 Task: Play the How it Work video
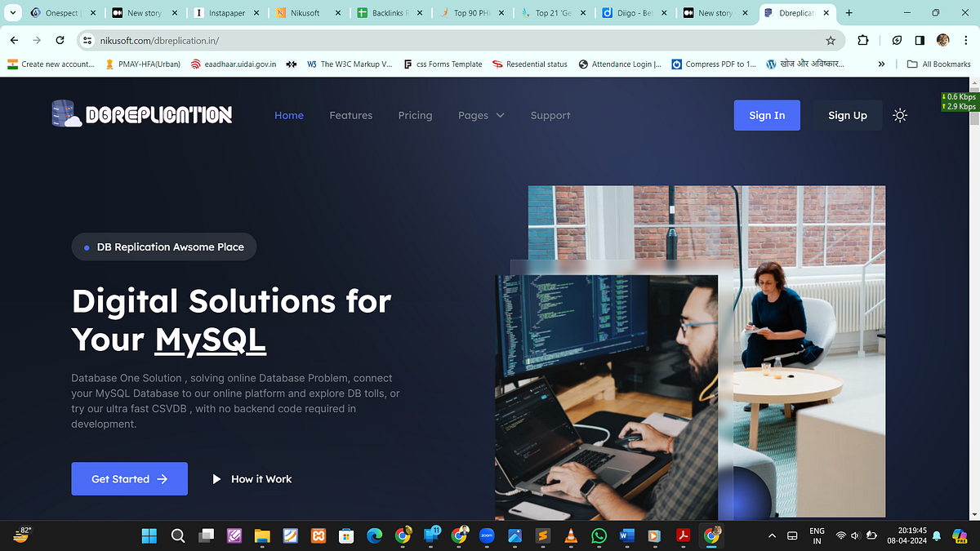pos(252,478)
